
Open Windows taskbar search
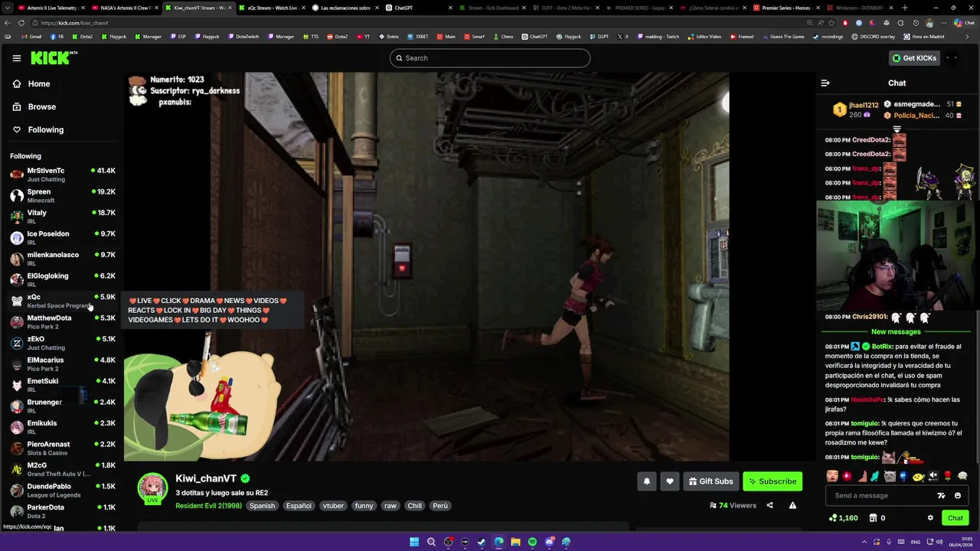point(431,542)
